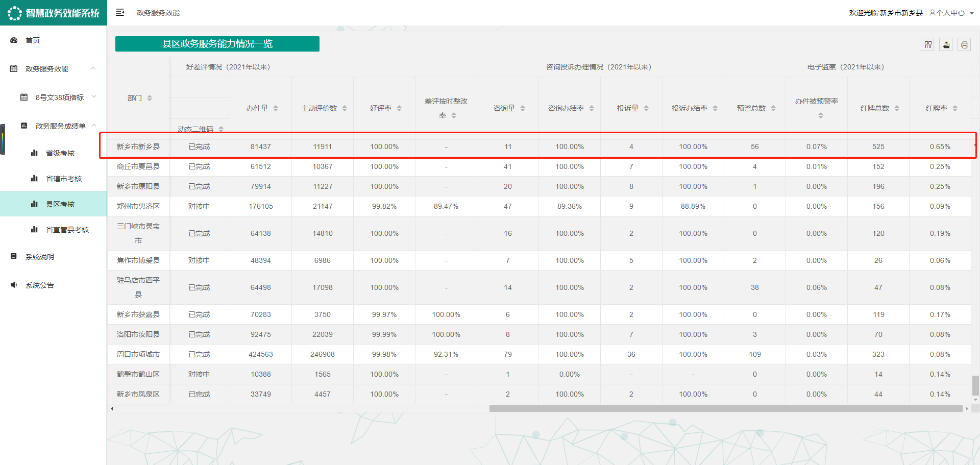
Task: Click the horizontal scrollbar left arrow
Action: (x=112, y=408)
